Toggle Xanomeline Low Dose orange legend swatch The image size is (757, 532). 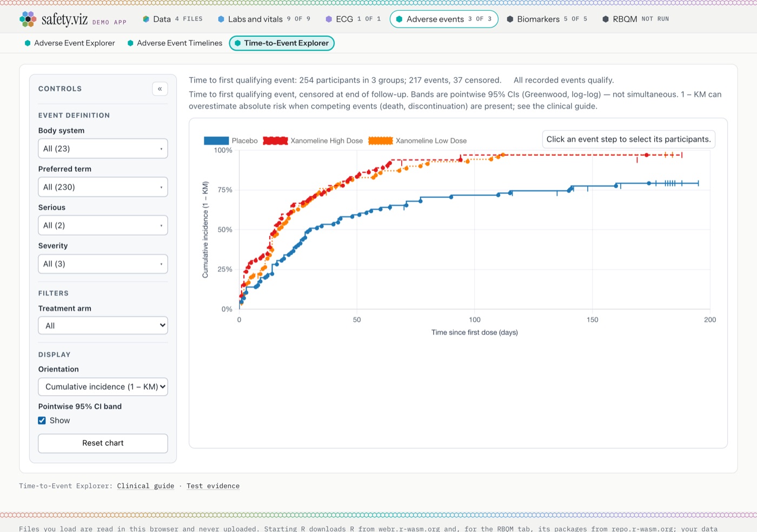tap(381, 141)
